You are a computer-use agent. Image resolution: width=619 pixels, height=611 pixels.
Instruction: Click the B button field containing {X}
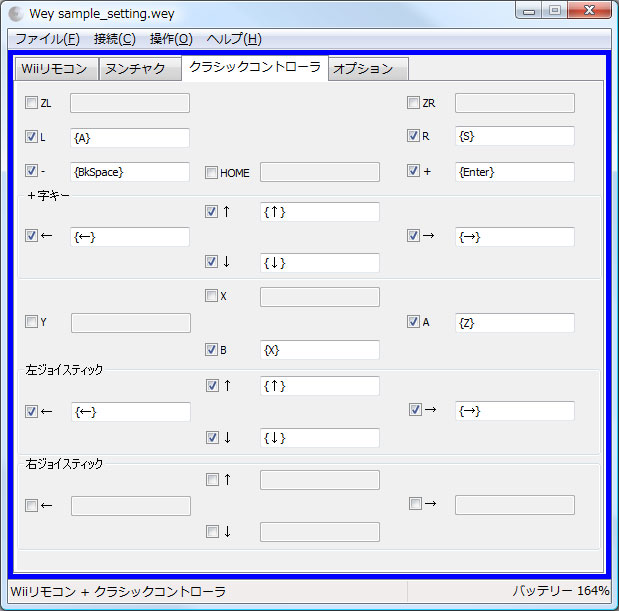coord(320,350)
